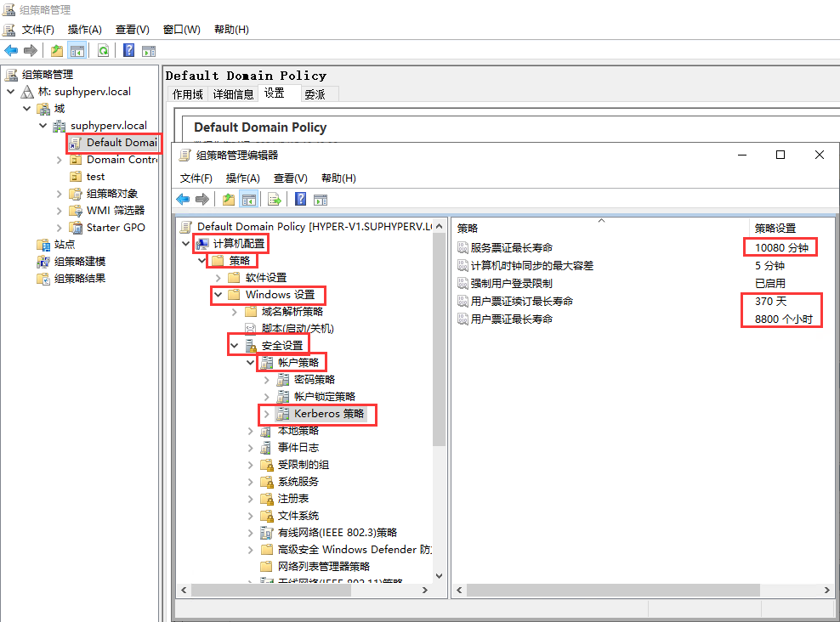
Task: Select Domain Controllers node
Action: point(122,160)
